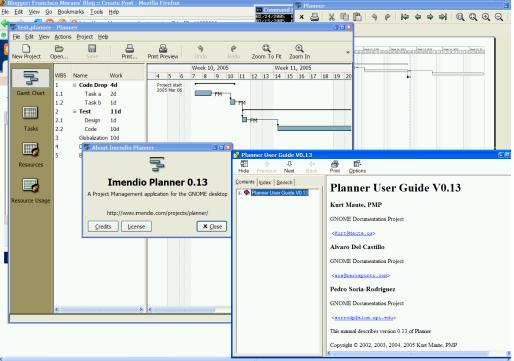Click the License button
This screenshot has width=514, height=361.
coord(136,226)
